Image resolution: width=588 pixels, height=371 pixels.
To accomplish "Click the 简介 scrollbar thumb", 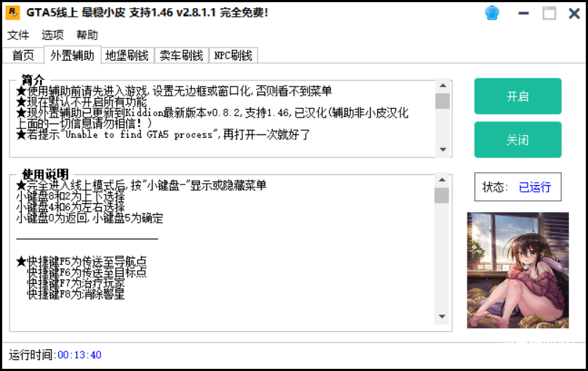I will [x=443, y=101].
